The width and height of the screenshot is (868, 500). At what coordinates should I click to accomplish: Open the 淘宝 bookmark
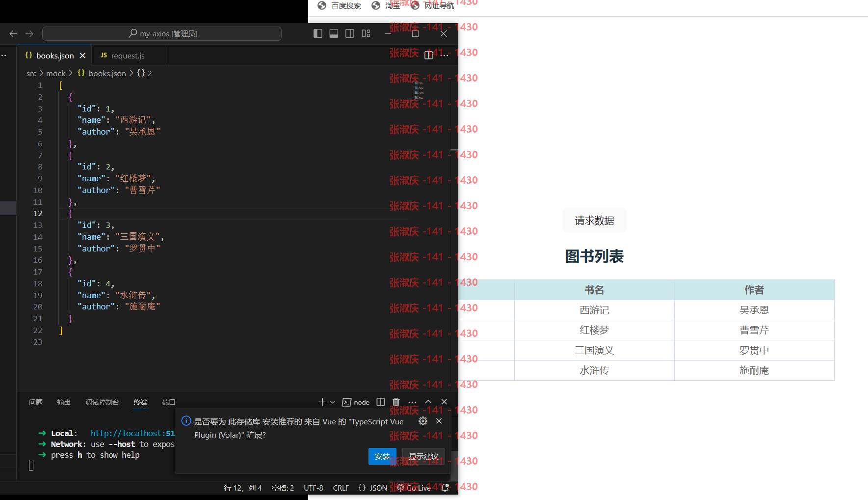(386, 5)
